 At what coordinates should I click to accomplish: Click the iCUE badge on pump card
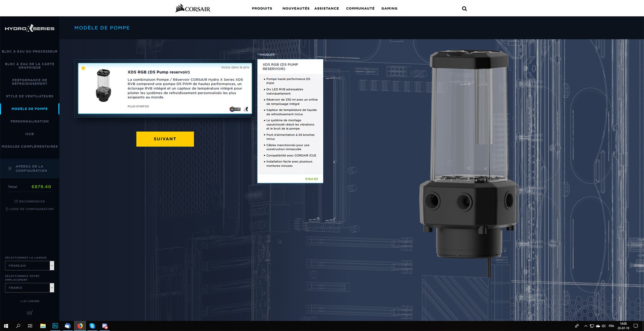point(235,109)
